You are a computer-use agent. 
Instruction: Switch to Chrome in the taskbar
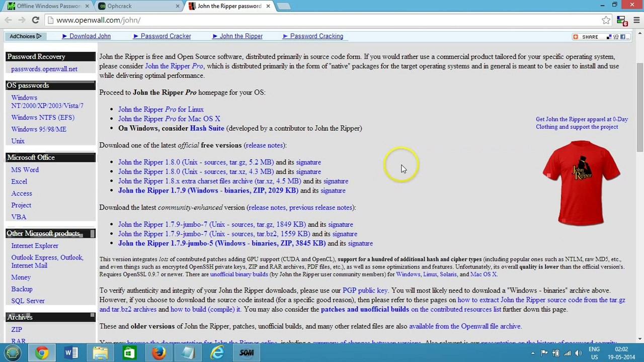pos(42,353)
